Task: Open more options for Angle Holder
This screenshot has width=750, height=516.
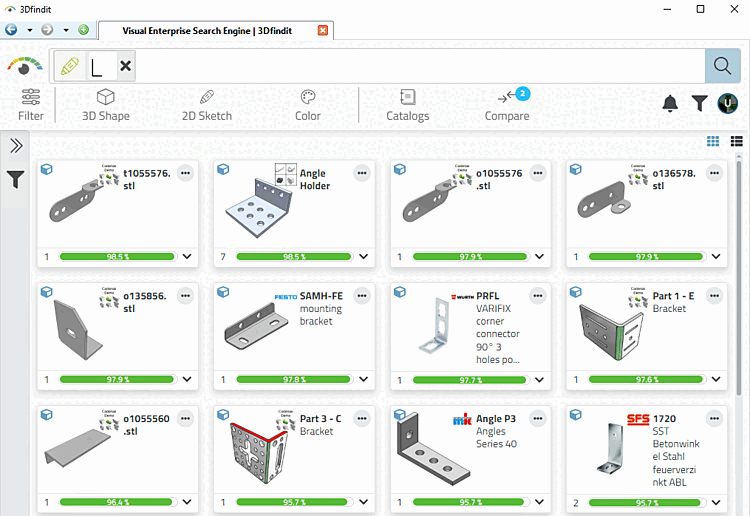Action: point(362,173)
